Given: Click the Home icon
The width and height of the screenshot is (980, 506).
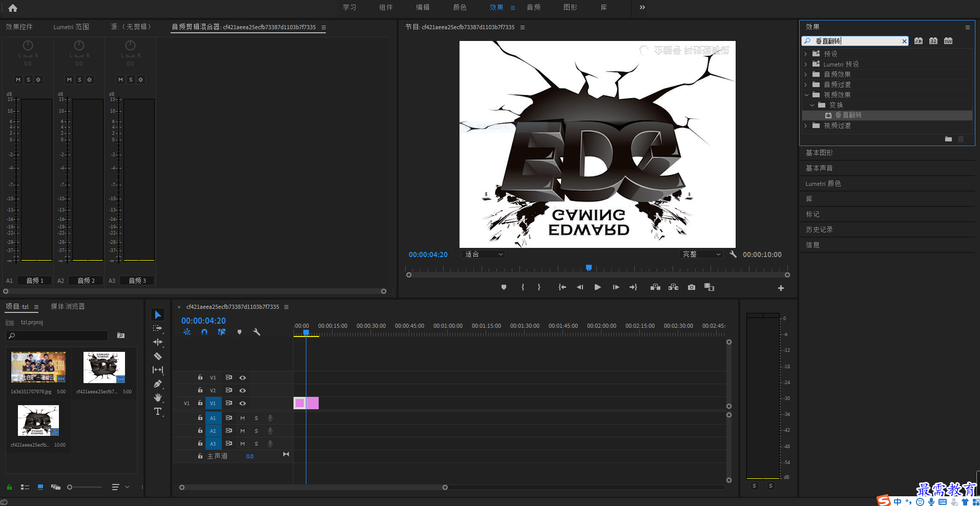Looking at the screenshot, I should (13, 8).
